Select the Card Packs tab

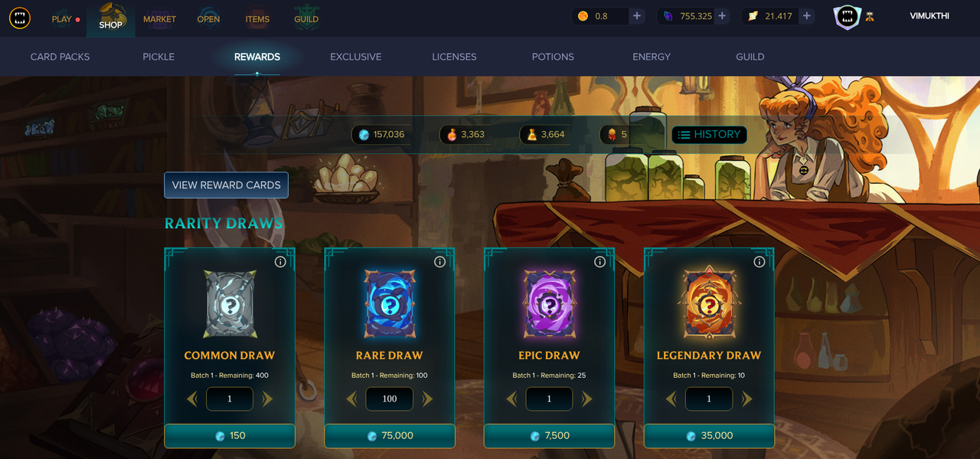point(60,57)
